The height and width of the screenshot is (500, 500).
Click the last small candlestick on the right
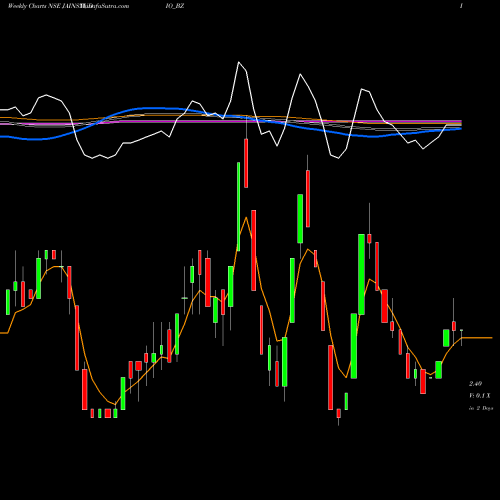[462, 330]
